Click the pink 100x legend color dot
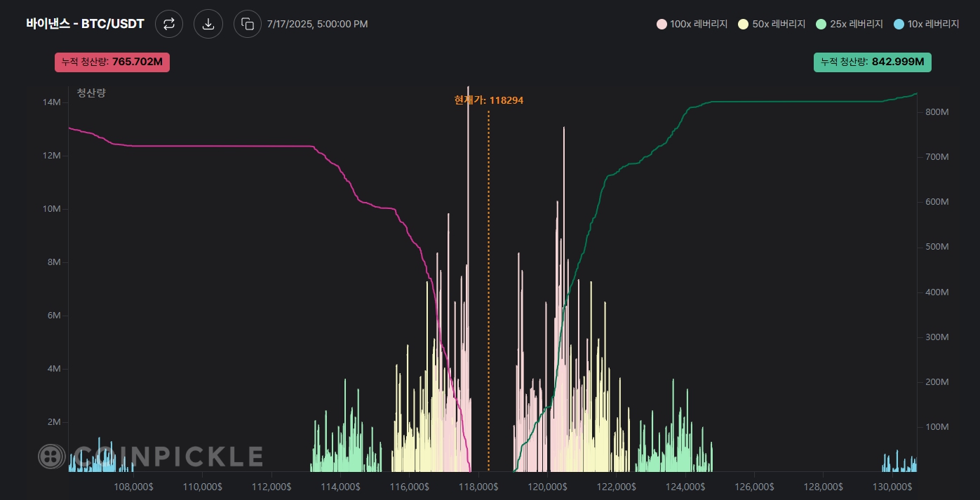The image size is (980, 500). 662,24
